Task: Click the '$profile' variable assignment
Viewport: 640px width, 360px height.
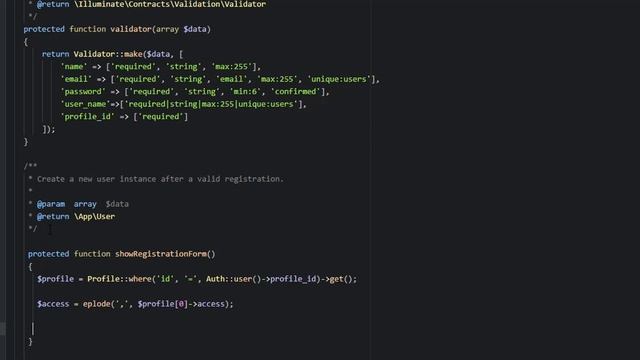Action: tap(56, 279)
